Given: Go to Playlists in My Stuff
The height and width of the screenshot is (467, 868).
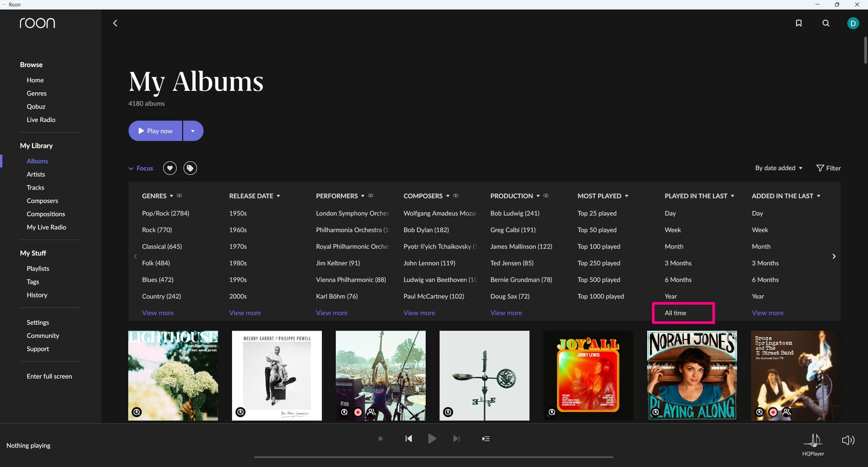Looking at the screenshot, I should 38,268.
